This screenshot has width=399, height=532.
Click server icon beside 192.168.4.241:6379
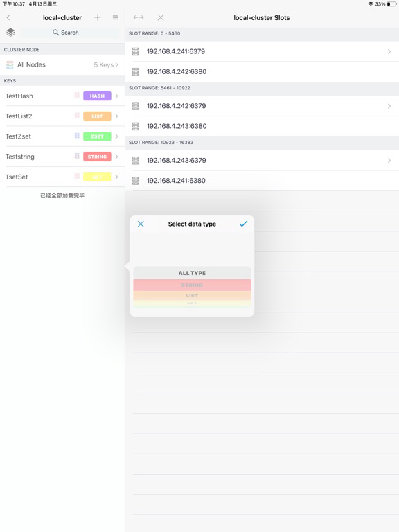135,51
